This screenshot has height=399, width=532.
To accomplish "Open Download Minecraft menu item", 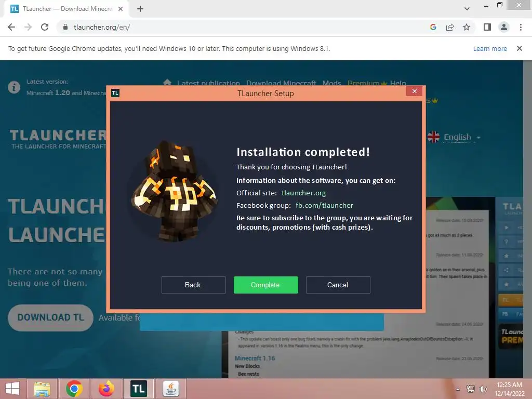I will click(281, 83).
